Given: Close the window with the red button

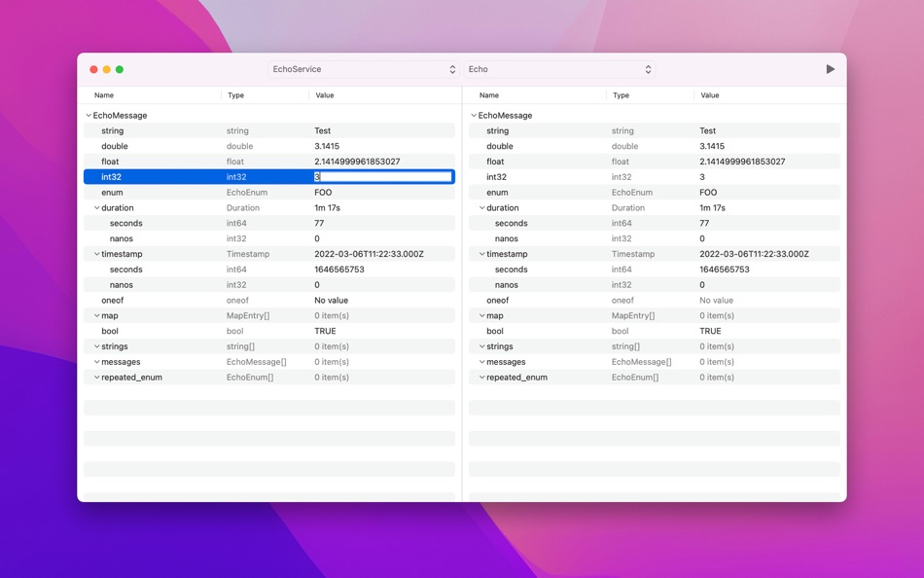Looking at the screenshot, I should point(93,70).
